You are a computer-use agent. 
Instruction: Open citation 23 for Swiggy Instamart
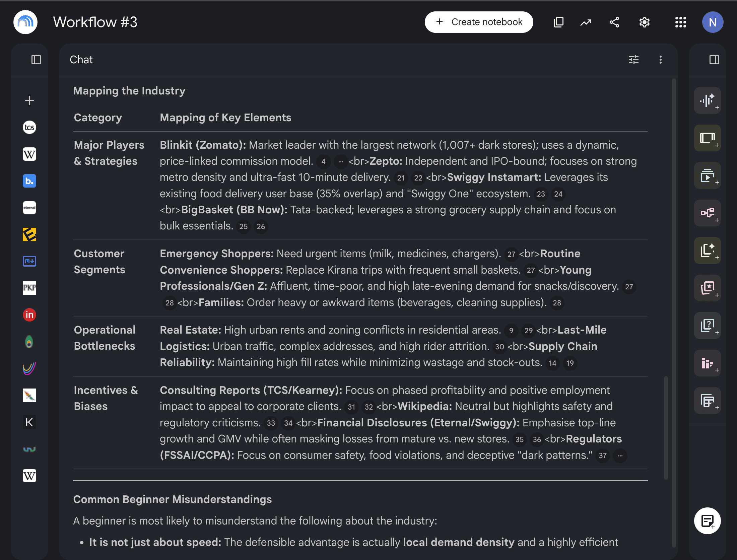click(x=541, y=194)
